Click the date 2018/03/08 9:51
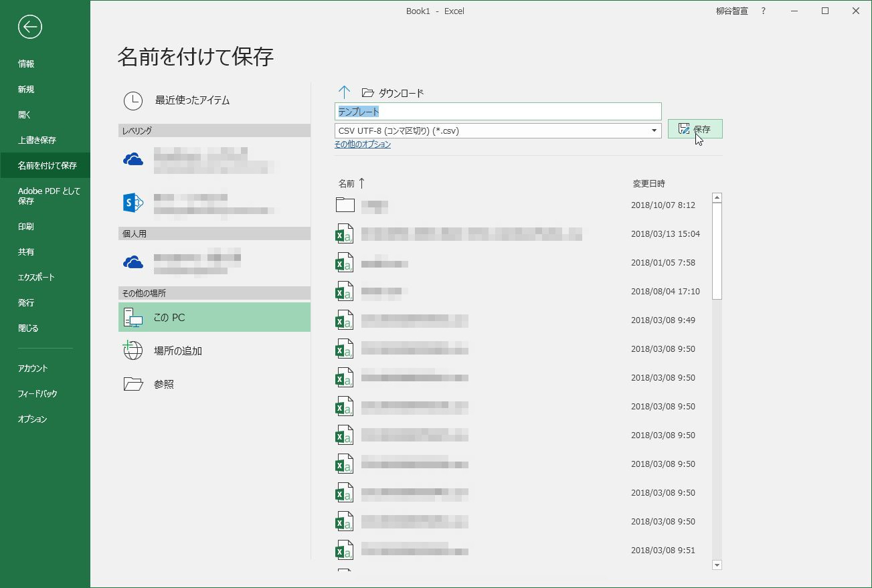 pos(663,551)
